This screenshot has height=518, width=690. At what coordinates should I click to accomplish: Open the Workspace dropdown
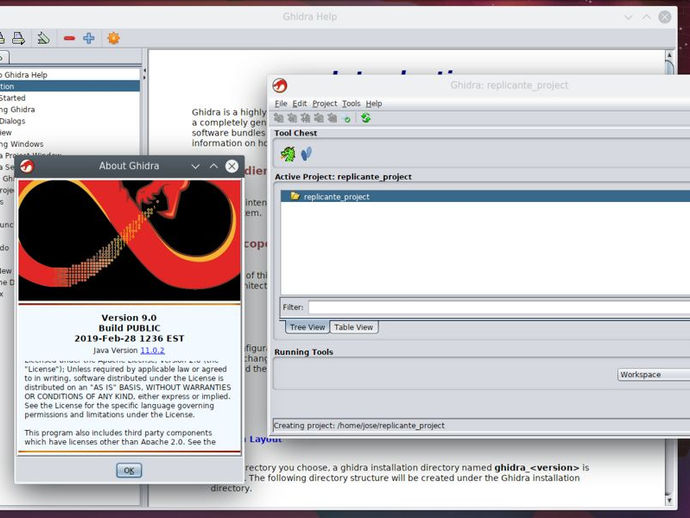(653, 375)
